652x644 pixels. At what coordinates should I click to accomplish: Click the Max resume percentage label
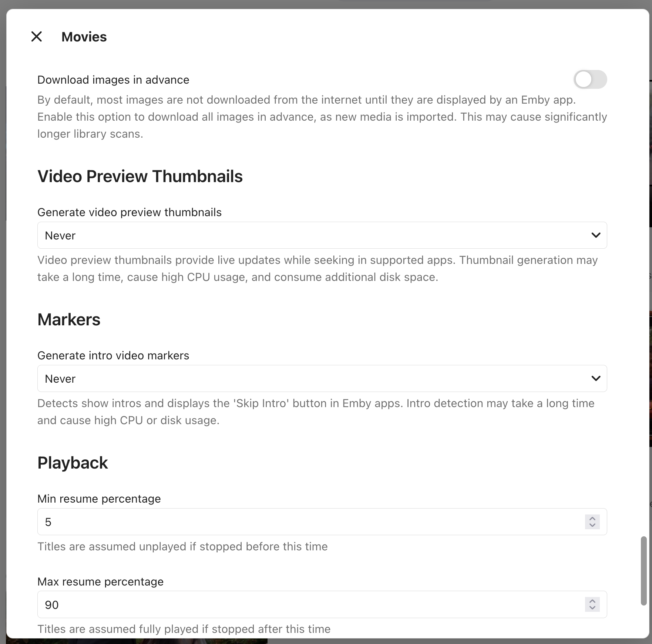click(x=100, y=581)
